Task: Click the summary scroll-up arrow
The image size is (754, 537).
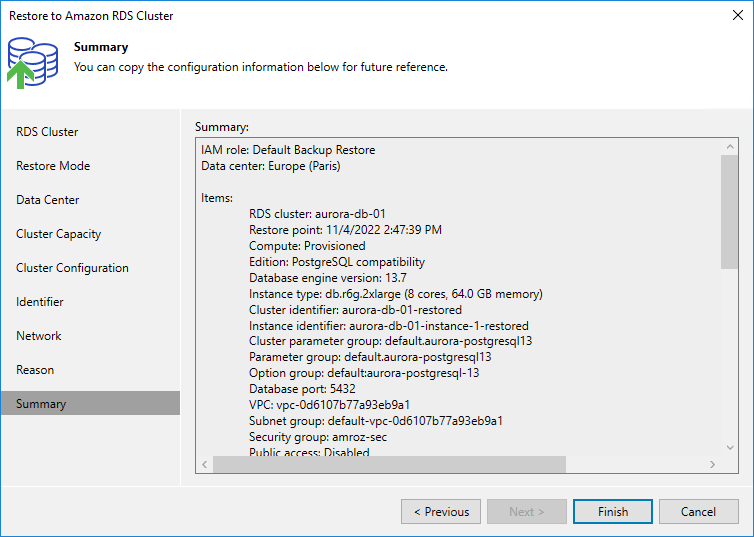Action: (729, 147)
